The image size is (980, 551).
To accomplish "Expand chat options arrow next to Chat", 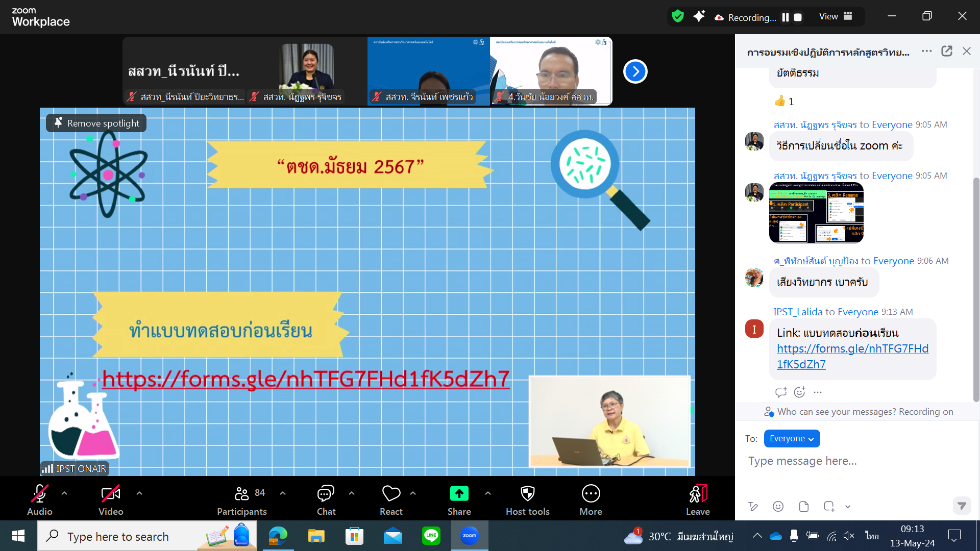I will [x=352, y=493].
